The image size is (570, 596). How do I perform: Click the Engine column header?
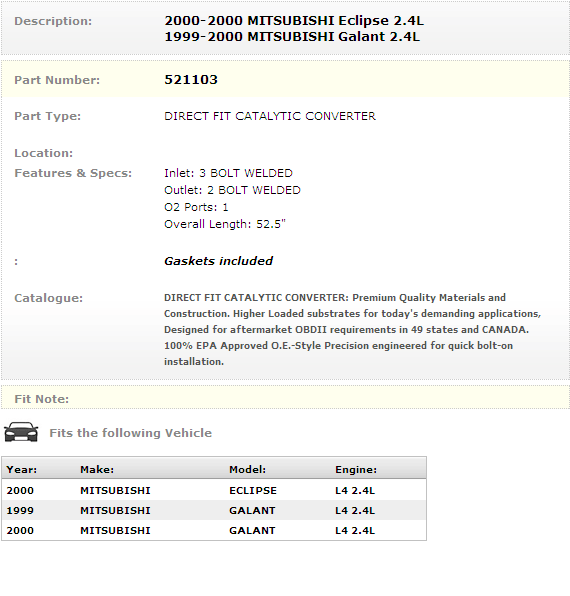tap(356, 469)
